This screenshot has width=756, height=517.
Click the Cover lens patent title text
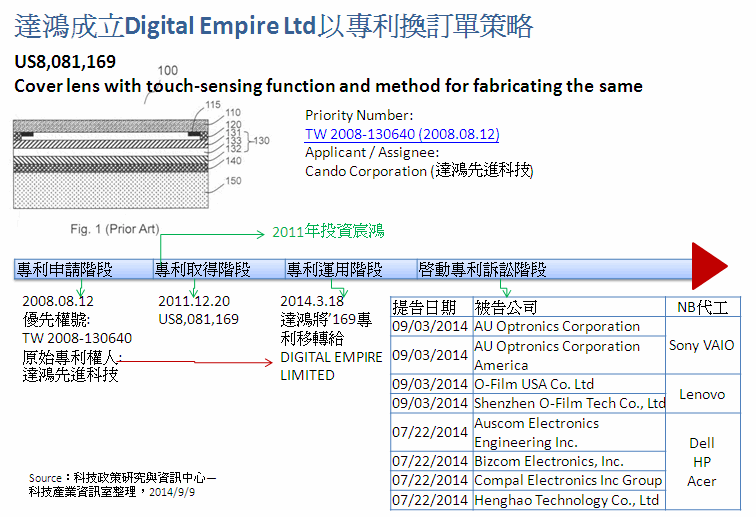(328, 86)
